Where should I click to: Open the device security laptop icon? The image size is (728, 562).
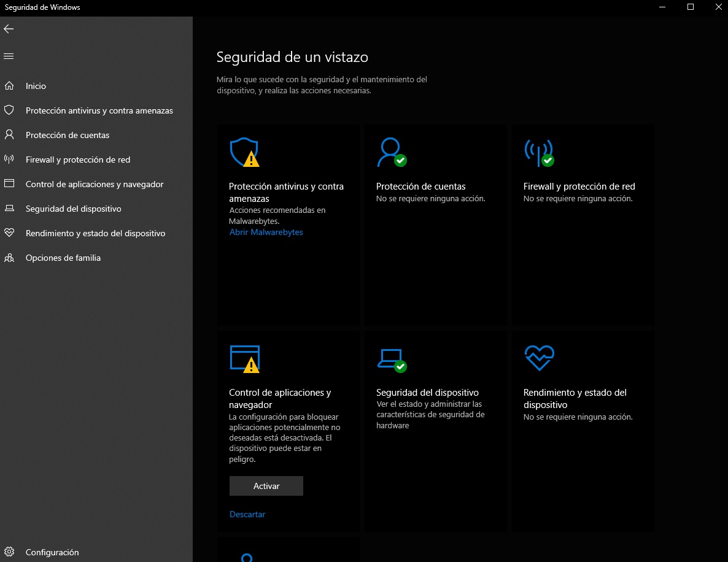click(x=391, y=359)
